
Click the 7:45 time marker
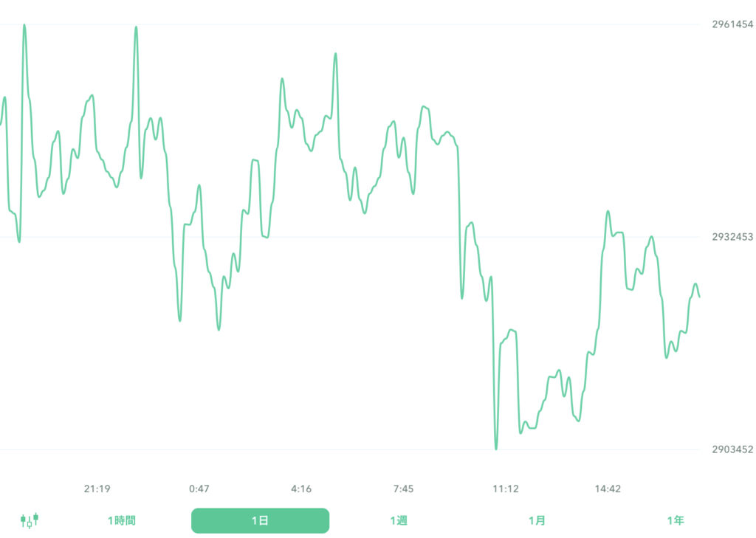403,489
